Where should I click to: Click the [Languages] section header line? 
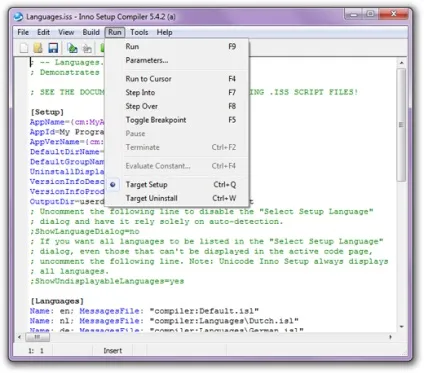57,301
